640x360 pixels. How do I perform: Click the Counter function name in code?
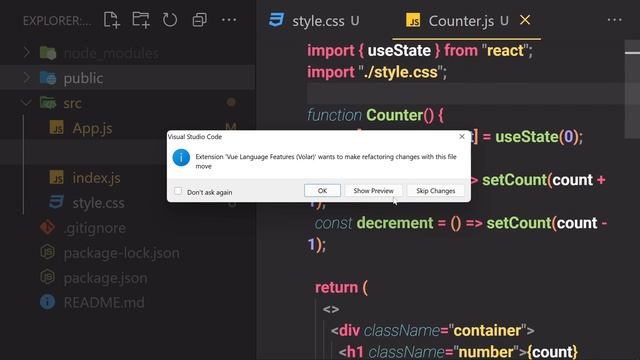(394, 115)
